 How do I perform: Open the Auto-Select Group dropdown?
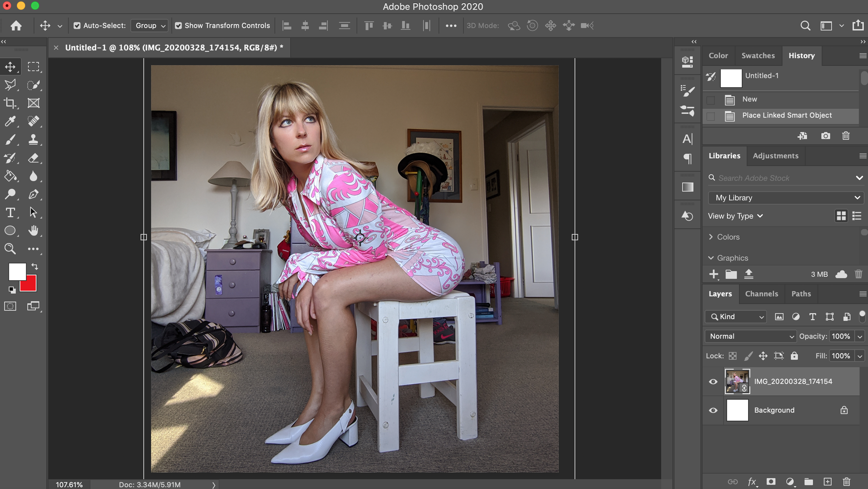(150, 26)
